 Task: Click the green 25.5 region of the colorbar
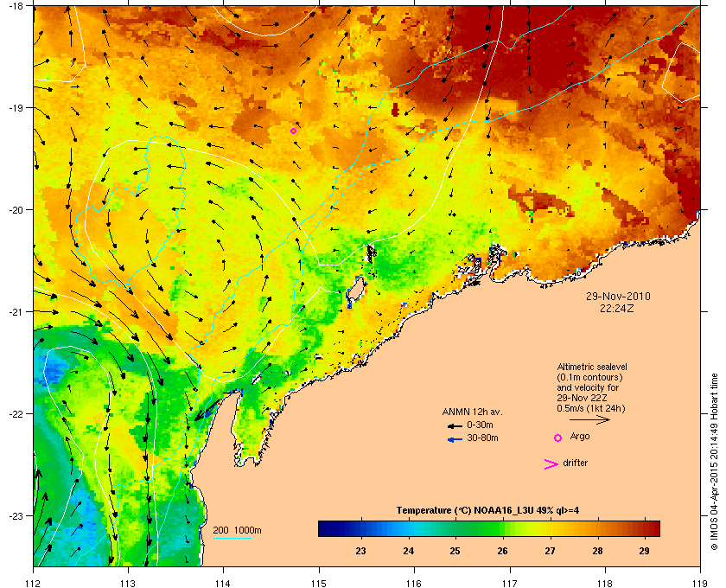(x=479, y=528)
